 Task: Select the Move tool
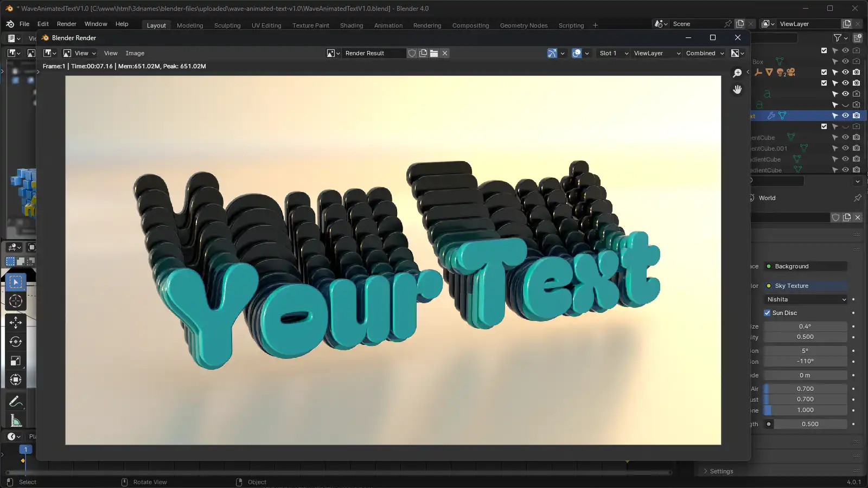pyautogui.click(x=15, y=323)
